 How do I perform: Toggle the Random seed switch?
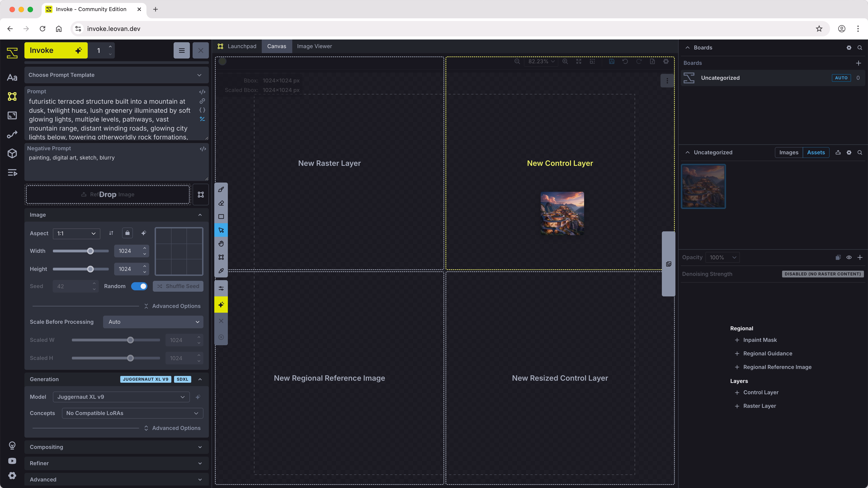click(139, 286)
